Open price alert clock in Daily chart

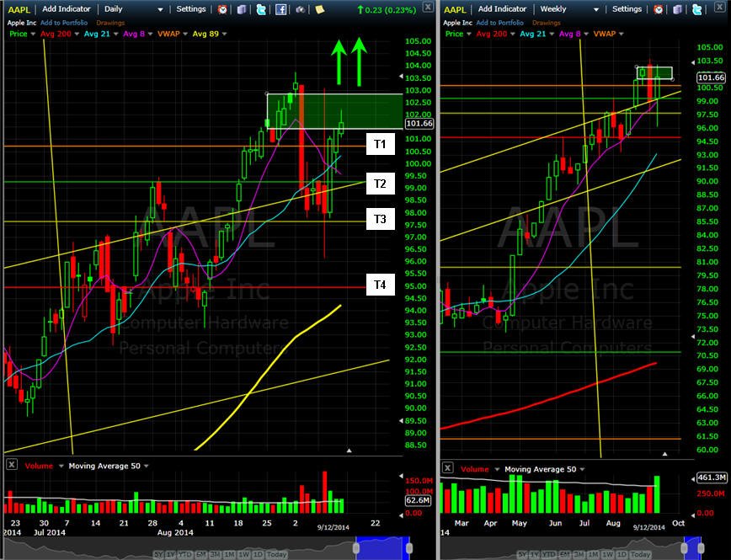222,9
